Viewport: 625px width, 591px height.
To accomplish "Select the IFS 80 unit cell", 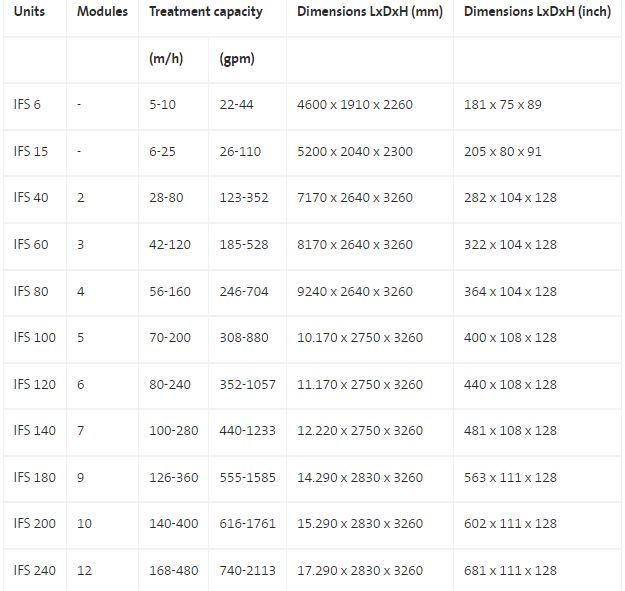I will point(30,291).
